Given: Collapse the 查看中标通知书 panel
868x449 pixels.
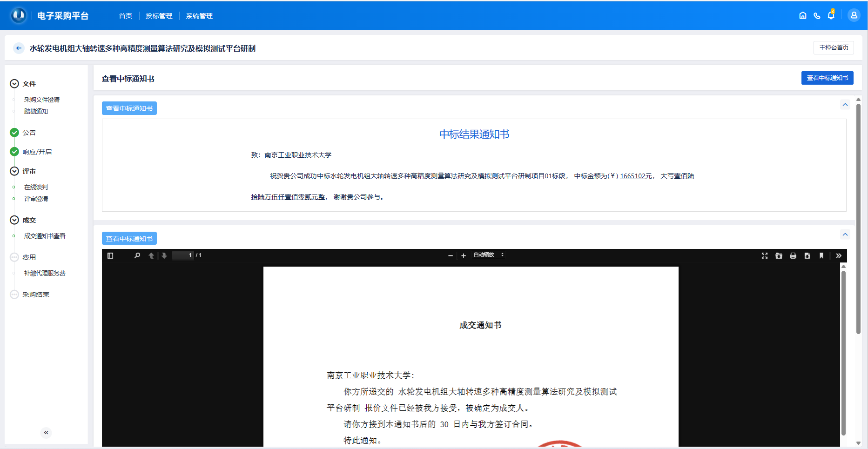Looking at the screenshot, I should tap(845, 104).
